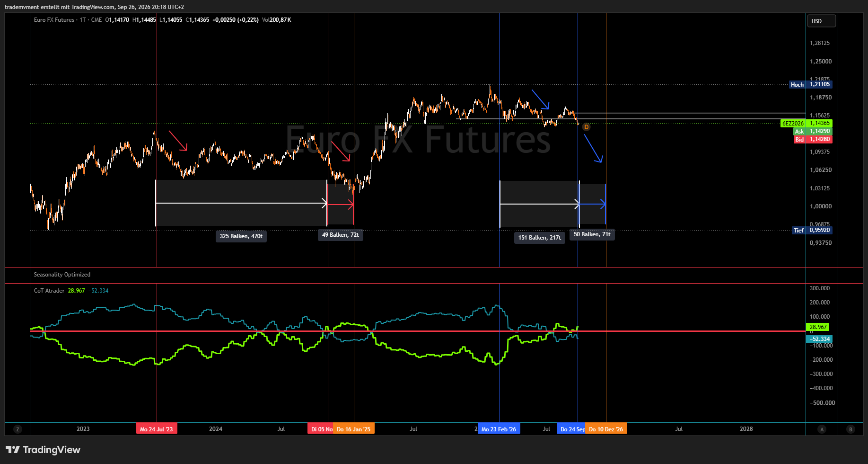This screenshot has width=868, height=464.
Task: Toggle the A auto-scale button
Action: click(x=822, y=429)
